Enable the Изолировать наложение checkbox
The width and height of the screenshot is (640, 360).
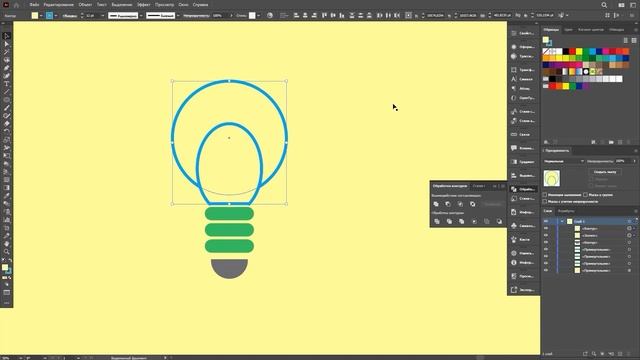pyautogui.click(x=545, y=195)
